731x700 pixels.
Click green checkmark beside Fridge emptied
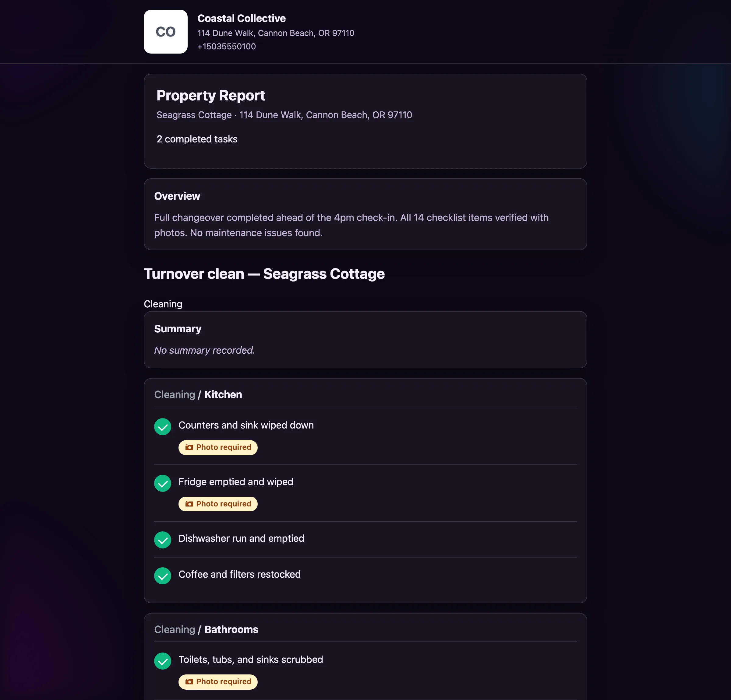[x=163, y=483]
